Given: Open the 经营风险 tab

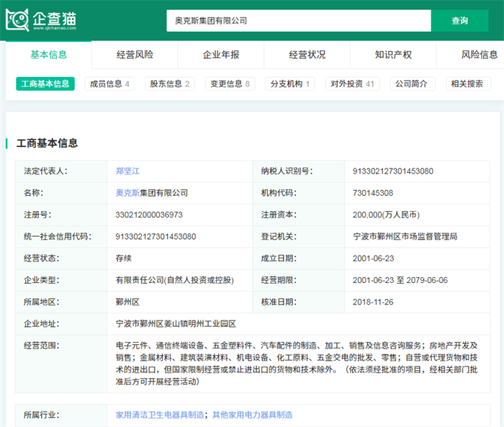Looking at the screenshot, I should pos(135,55).
